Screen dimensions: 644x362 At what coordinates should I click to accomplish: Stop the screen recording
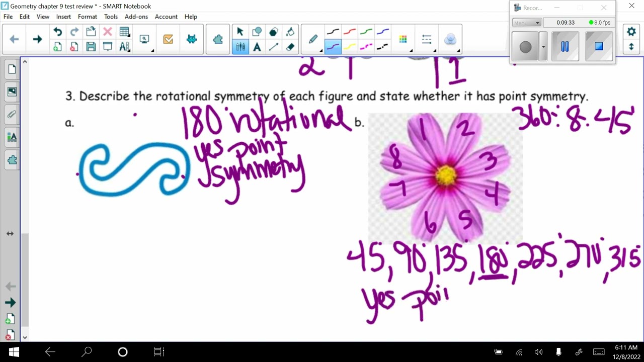pos(599,47)
